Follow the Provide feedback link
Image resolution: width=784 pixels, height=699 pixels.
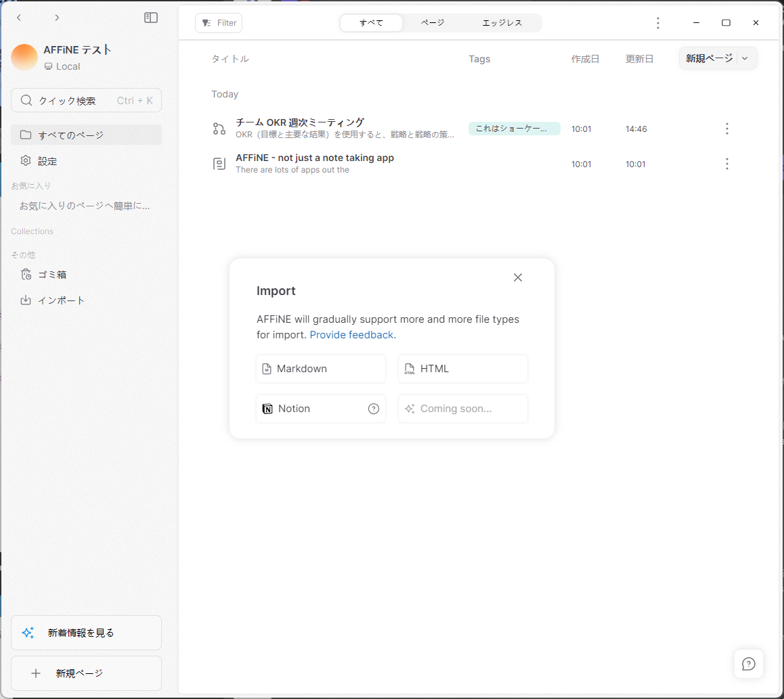tap(353, 335)
